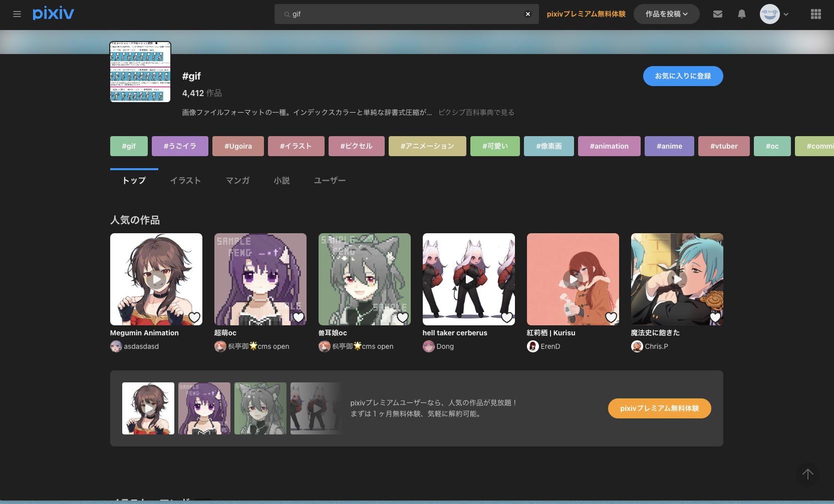Open the #gif tag cover thumbnail
Image resolution: width=834 pixels, height=504 pixels.
tap(141, 72)
